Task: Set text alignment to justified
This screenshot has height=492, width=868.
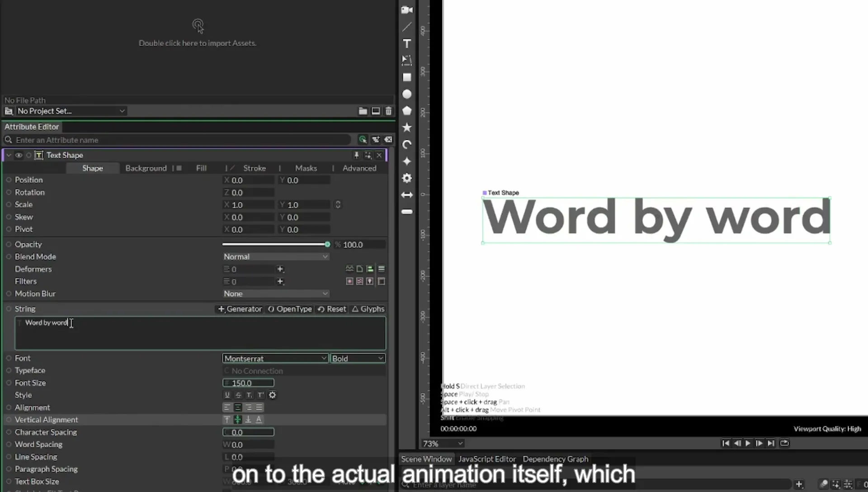Action: tap(259, 407)
